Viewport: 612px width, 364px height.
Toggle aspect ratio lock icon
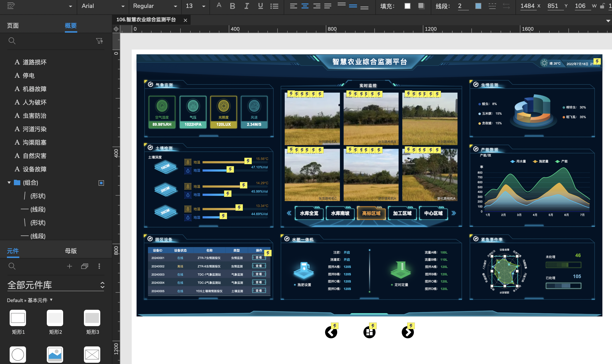[x=602, y=6]
